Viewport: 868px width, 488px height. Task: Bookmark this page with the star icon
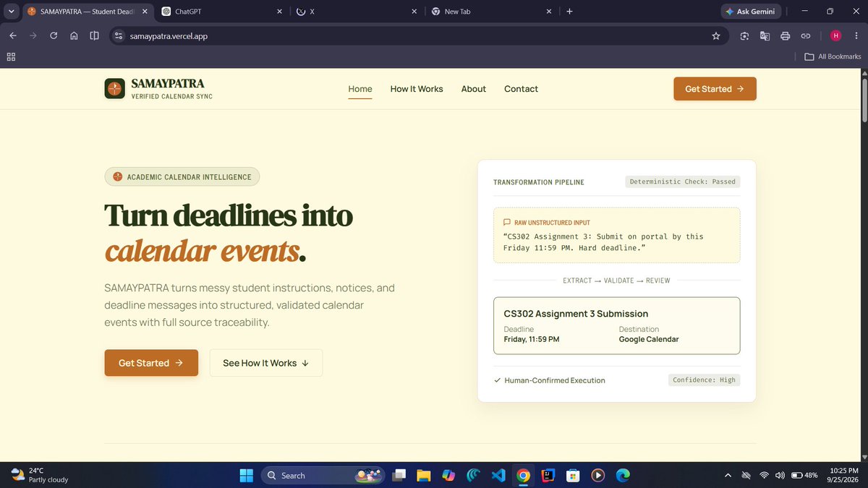pos(716,35)
